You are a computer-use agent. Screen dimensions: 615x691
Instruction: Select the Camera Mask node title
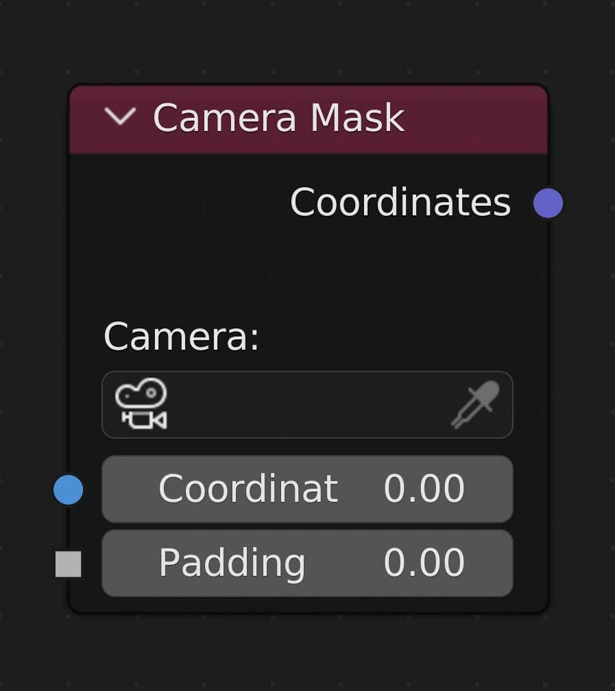pos(278,118)
